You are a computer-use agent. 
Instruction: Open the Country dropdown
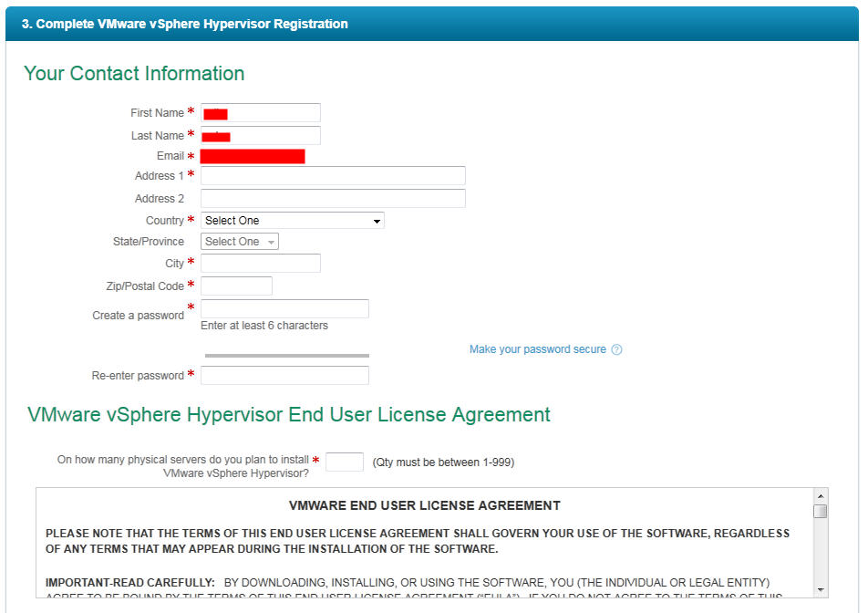(x=293, y=221)
